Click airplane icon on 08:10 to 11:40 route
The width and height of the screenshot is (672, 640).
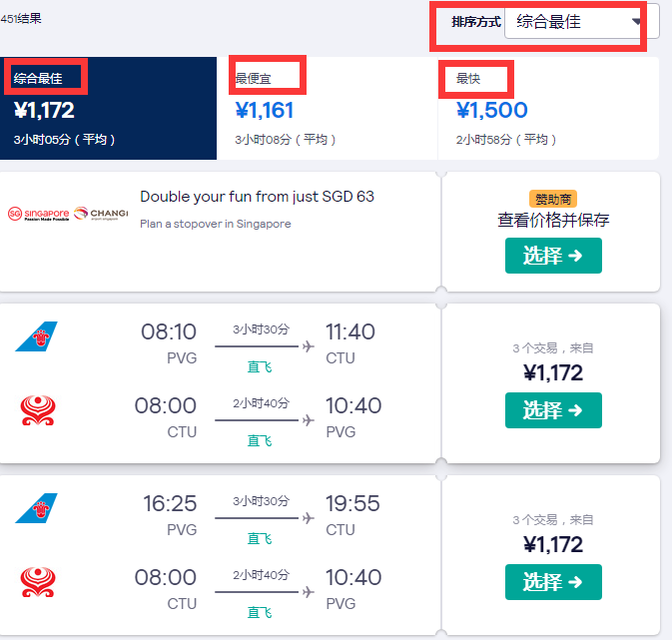tap(309, 346)
